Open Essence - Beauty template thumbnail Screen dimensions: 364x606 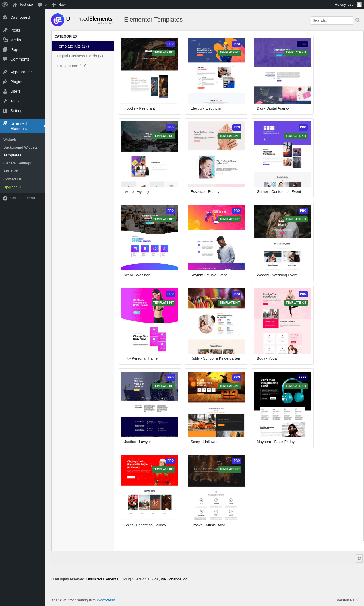216,154
